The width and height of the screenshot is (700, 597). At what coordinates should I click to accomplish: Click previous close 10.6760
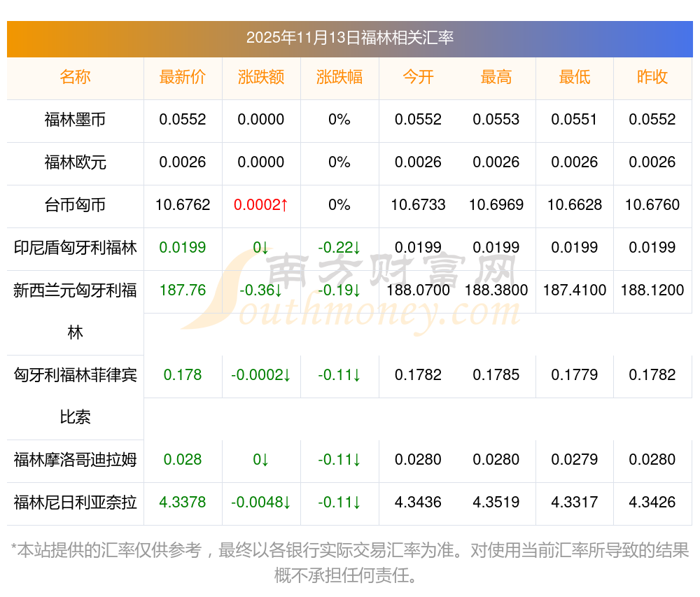pyautogui.click(x=652, y=205)
